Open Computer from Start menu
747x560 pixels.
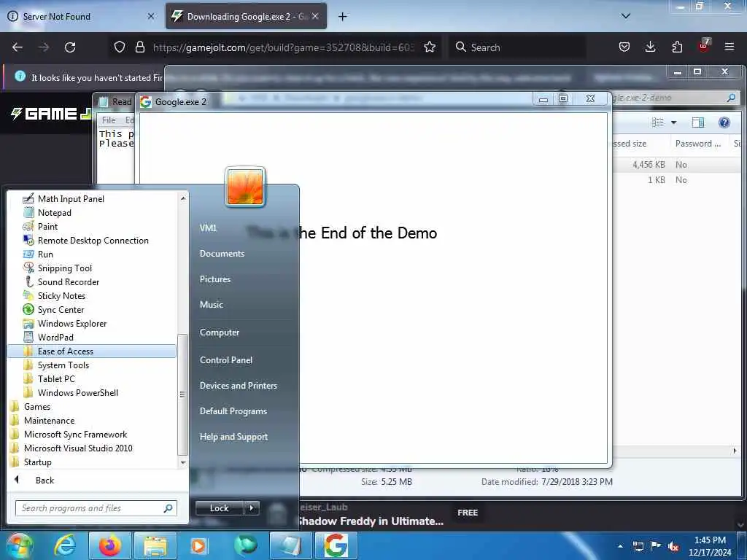point(219,332)
